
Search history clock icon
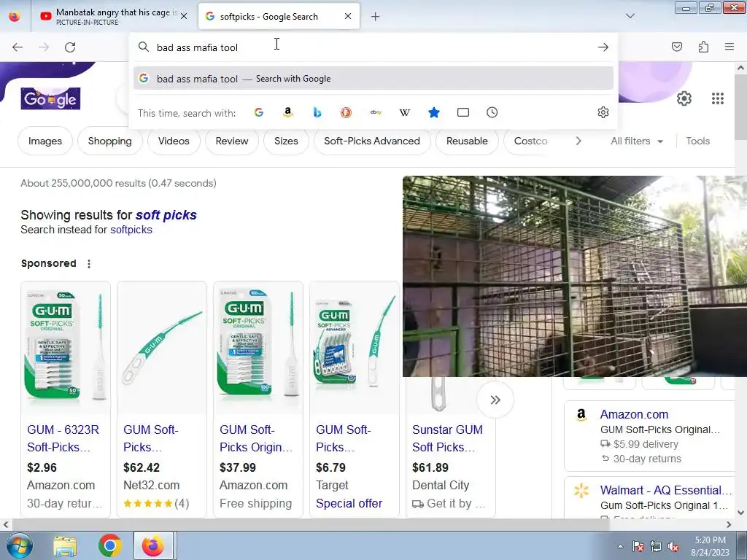pos(492,112)
